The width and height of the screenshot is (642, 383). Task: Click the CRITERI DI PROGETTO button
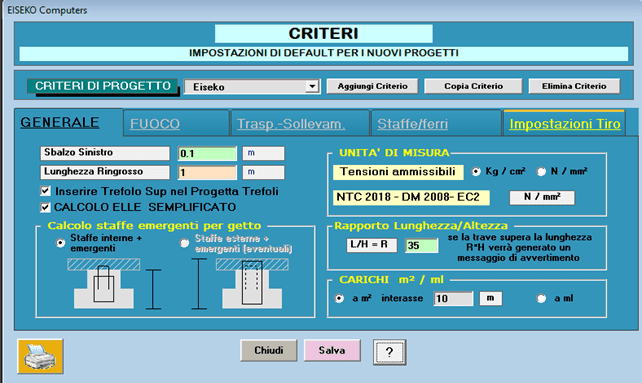(103, 86)
